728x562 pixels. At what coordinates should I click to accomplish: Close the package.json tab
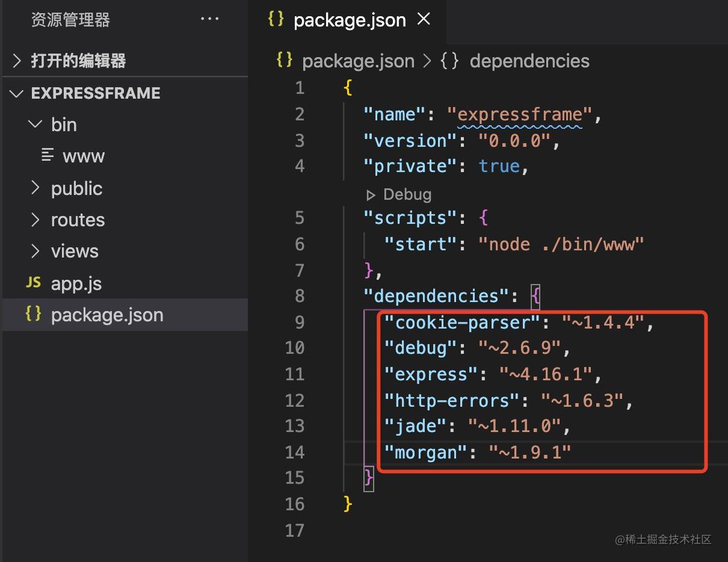(x=424, y=19)
